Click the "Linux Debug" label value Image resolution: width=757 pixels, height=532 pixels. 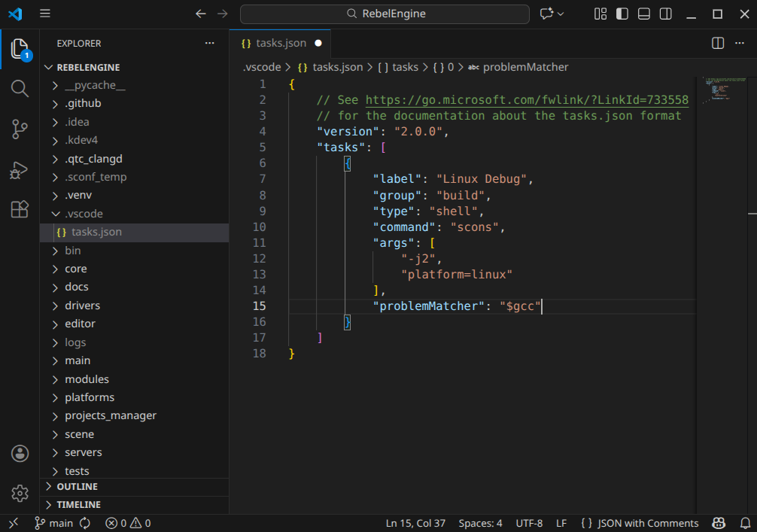tap(482, 179)
